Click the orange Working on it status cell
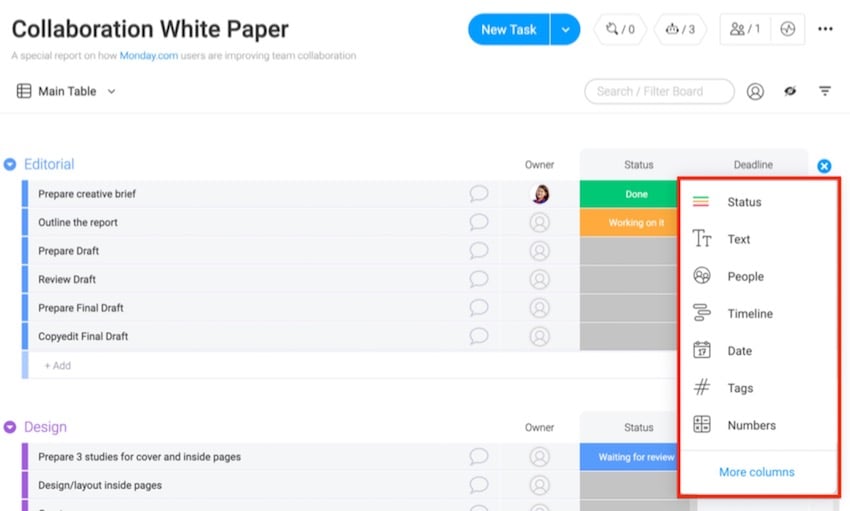The image size is (850, 511). pyautogui.click(x=629, y=223)
